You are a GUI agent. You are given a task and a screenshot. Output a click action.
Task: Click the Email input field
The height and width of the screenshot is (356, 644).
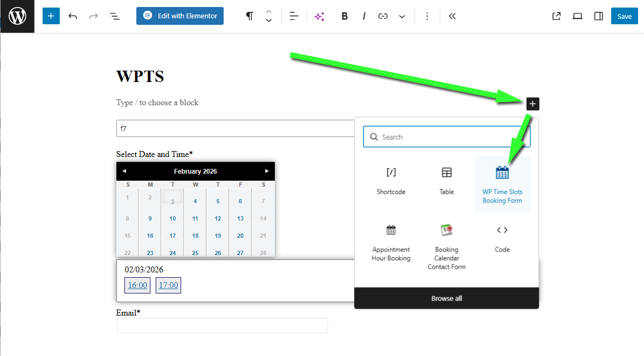pos(222,326)
